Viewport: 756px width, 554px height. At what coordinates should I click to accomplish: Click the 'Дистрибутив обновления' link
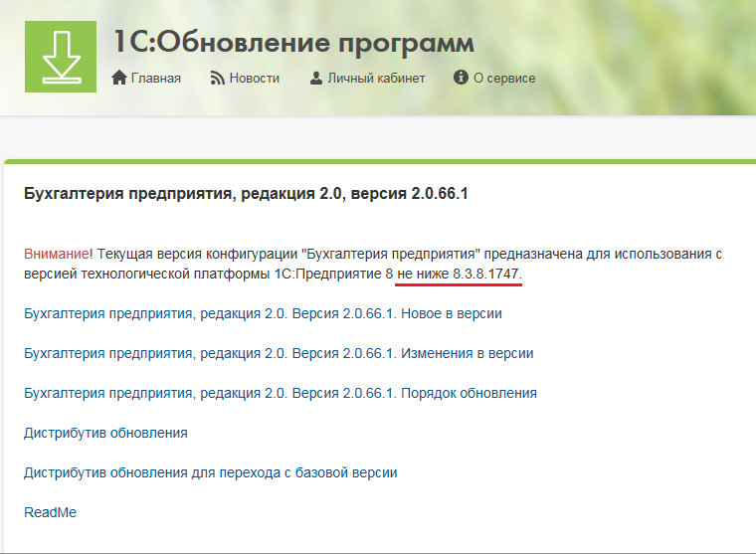(x=105, y=433)
